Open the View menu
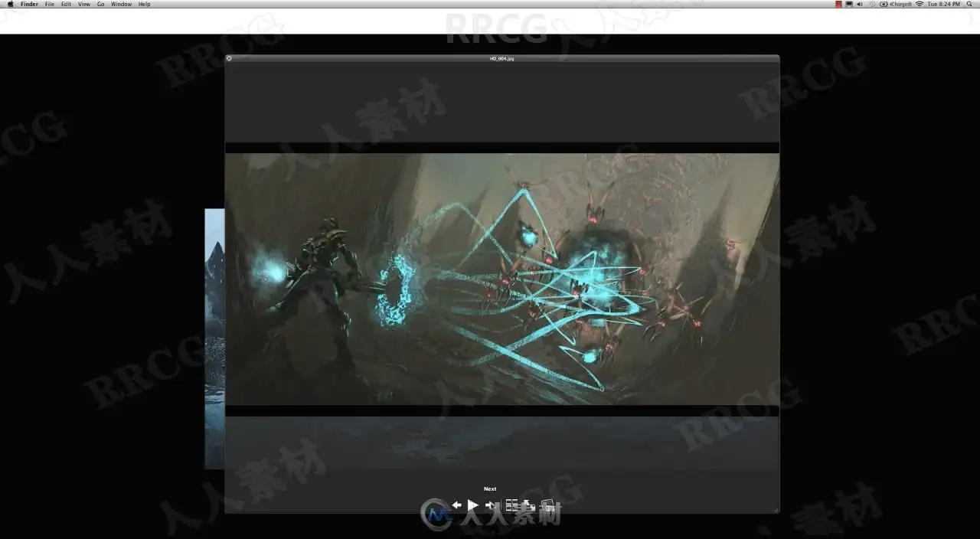The image size is (980, 539). tap(84, 4)
